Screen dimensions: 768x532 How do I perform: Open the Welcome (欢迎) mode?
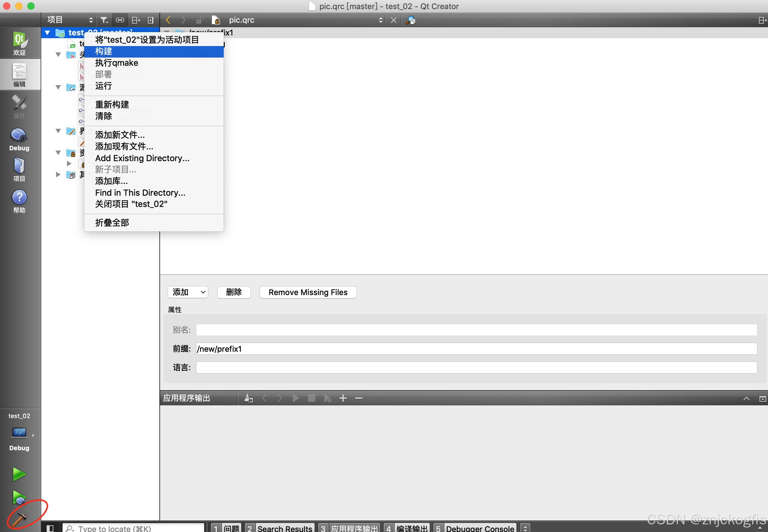(19, 43)
